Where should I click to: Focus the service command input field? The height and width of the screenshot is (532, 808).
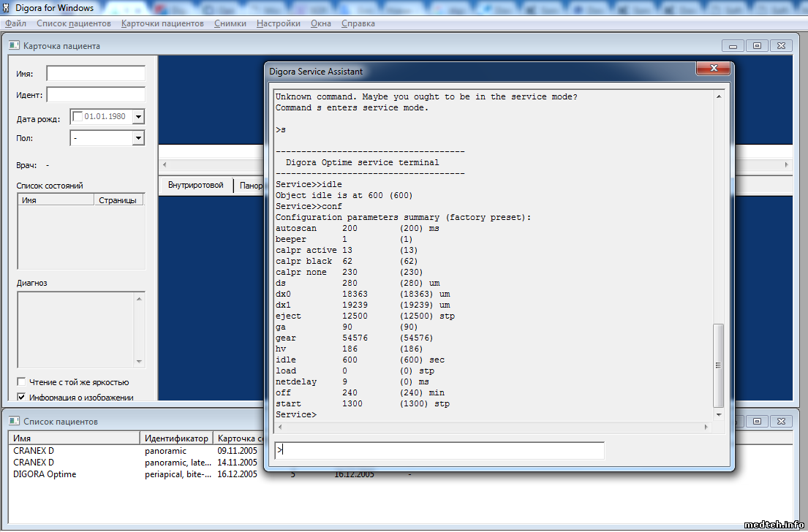[x=439, y=450]
